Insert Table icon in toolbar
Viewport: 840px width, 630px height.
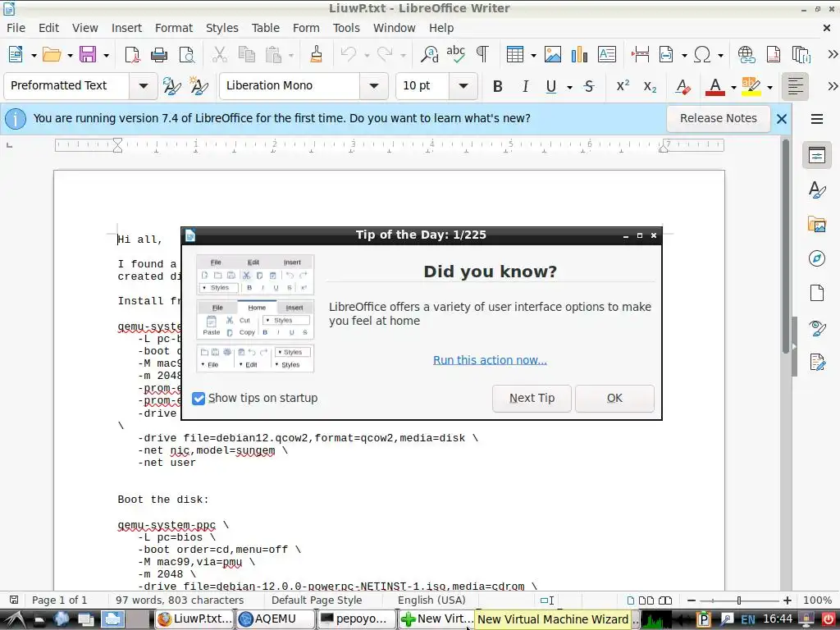tap(515, 54)
